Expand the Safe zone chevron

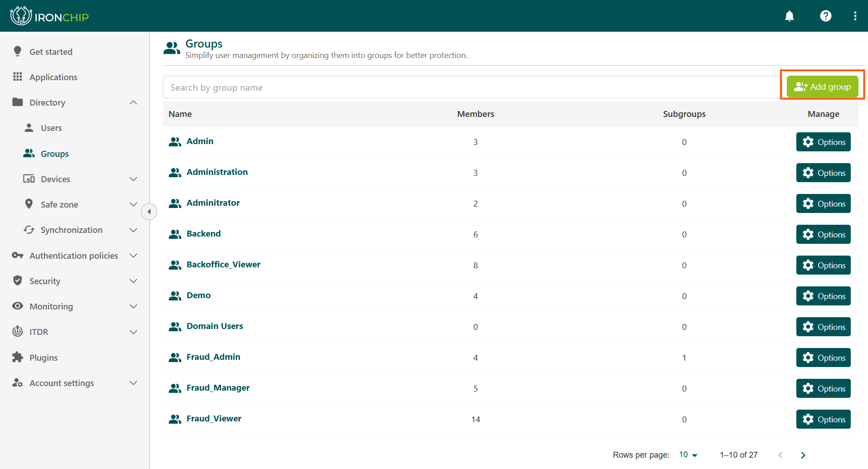133,204
